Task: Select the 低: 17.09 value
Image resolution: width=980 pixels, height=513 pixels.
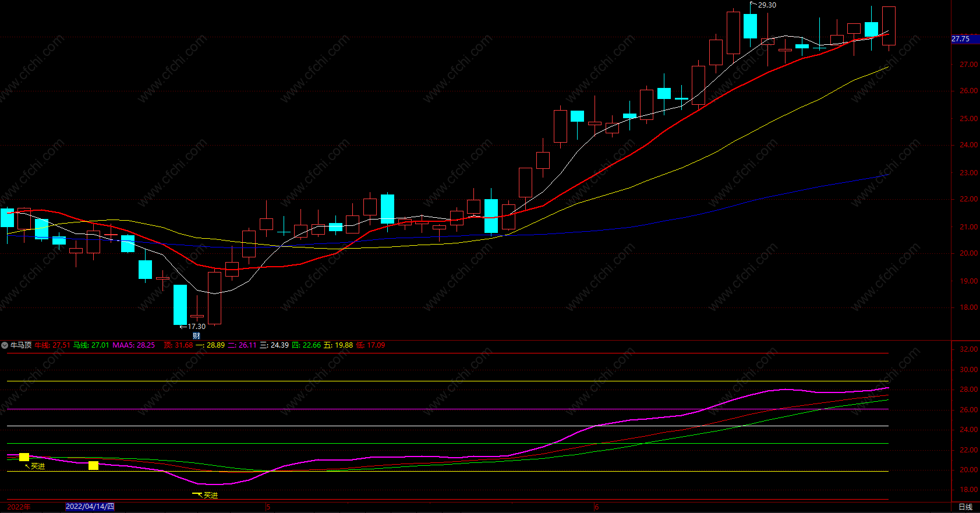Action: pos(370,345)
